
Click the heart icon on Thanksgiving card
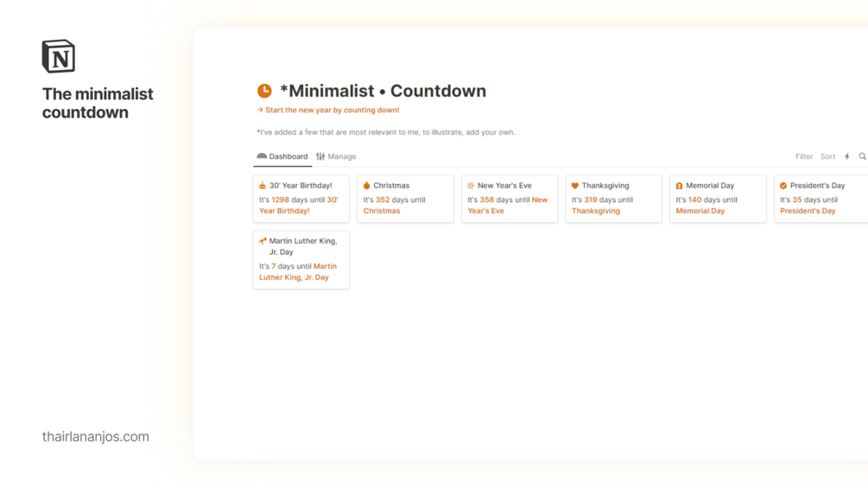575,186
